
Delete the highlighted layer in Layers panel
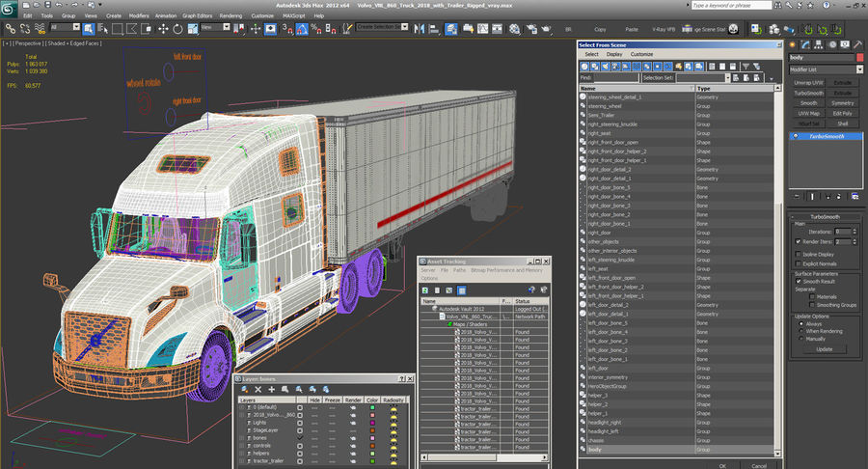258,389
